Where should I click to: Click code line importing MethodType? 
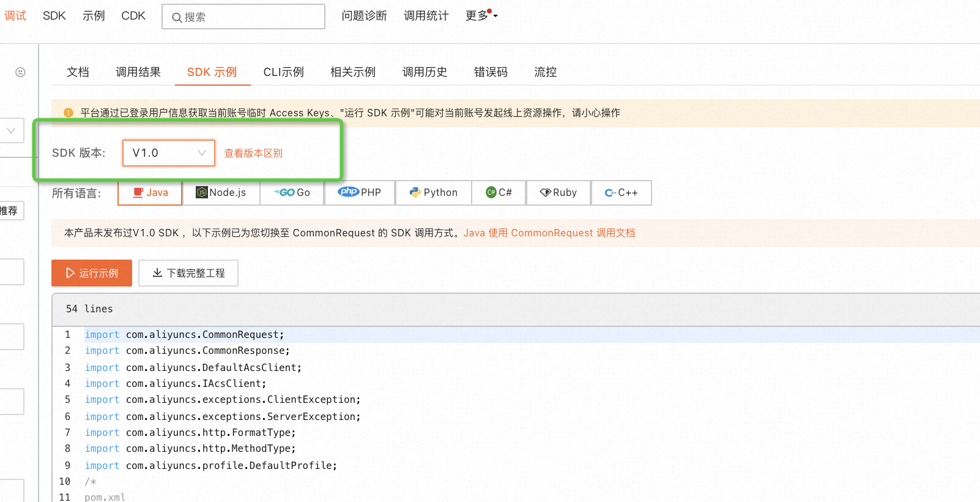(190, 449)
